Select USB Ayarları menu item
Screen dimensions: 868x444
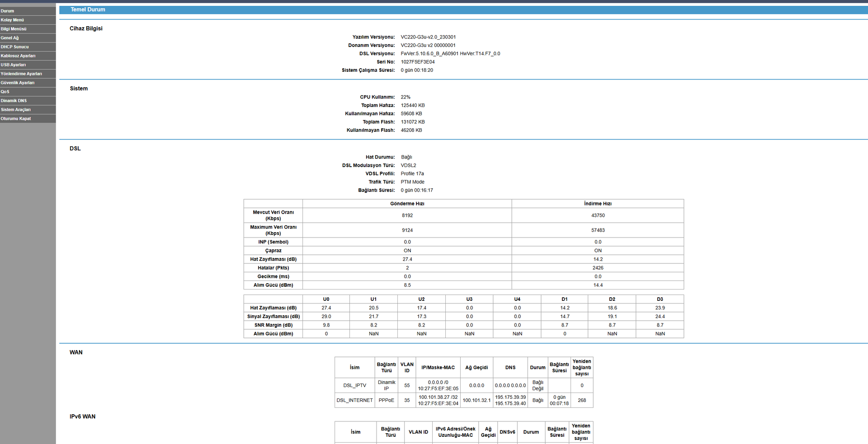click(x=28, y=65)
